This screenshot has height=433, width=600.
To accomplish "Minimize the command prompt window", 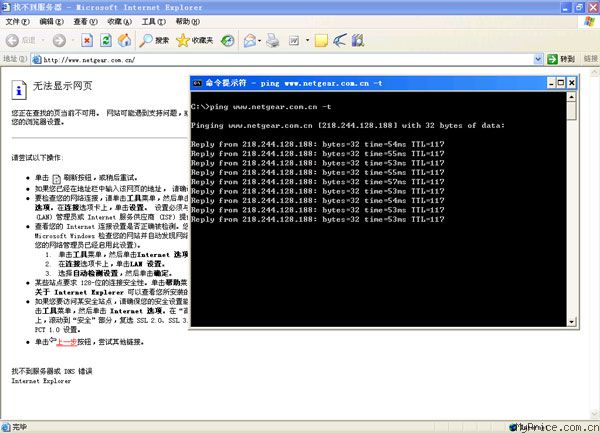I will (x=551, y=83).
